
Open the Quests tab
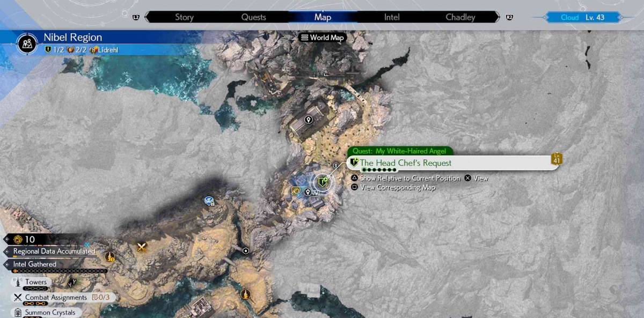tap(253, 17)
